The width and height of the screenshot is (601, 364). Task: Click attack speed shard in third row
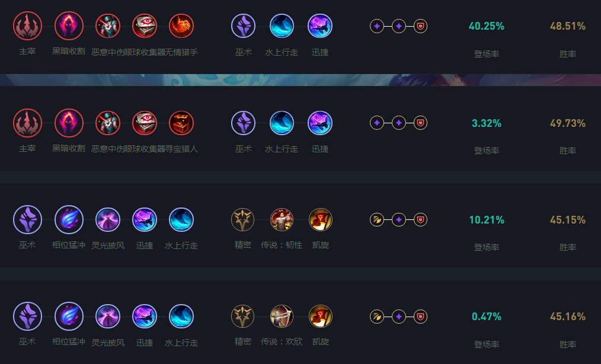377,220
